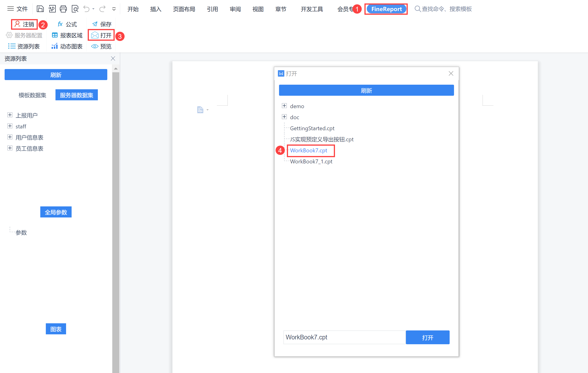Click 刷新 button in 打开 dialog
Screen dimensions: 588x373
(366, 90)
